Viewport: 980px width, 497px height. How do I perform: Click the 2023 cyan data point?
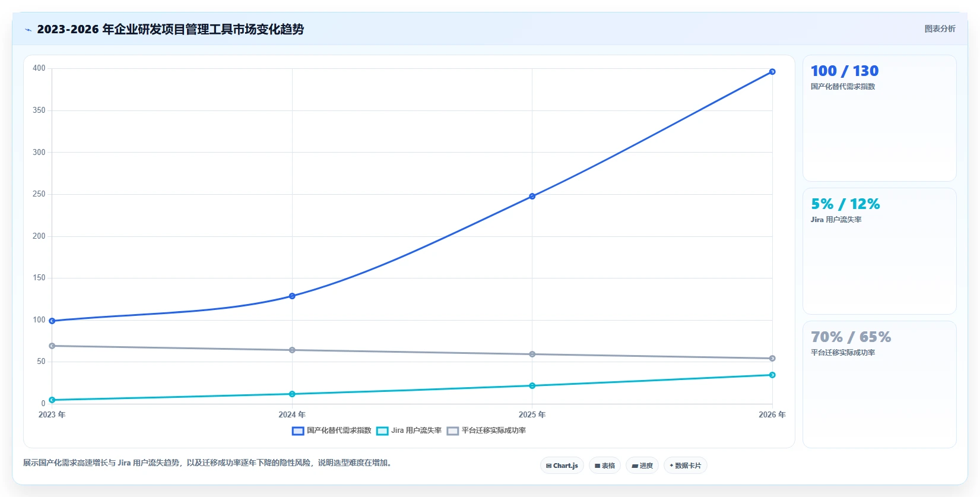click(52, 400)
